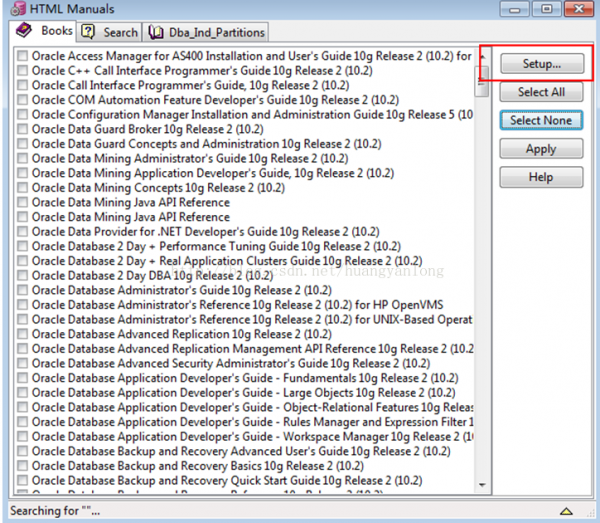Select Oracle Data Guard Concepts and Administration

point(207,143)
